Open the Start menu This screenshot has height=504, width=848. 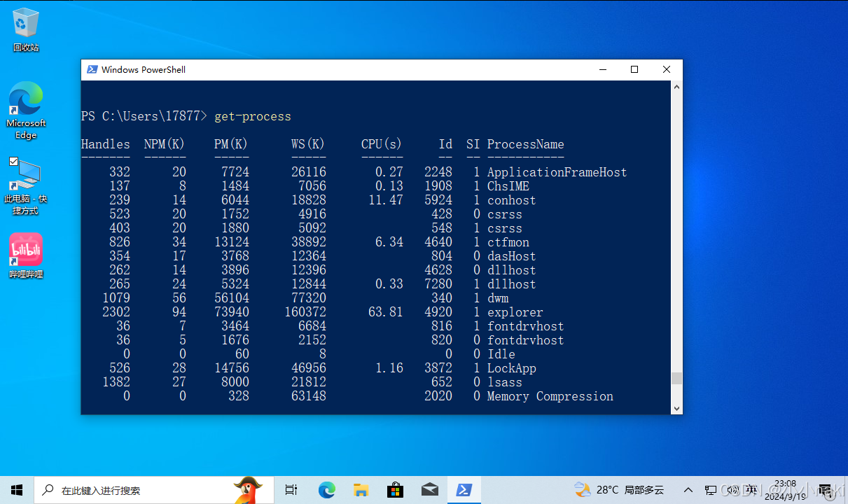16,490
